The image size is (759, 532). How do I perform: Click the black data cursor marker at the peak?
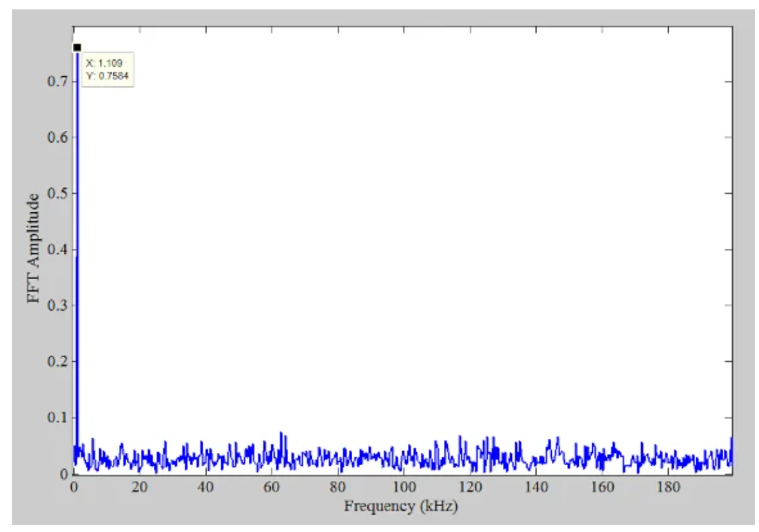pos(77,47)
